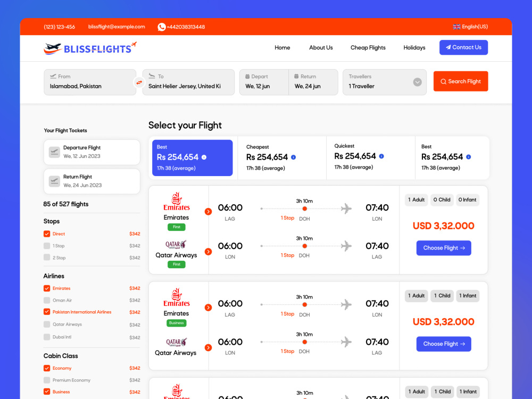The width and height of the screenshot is (532, 399).
Task: Uncheck the Business cabin class filter
Action: [x=47, y=392]
